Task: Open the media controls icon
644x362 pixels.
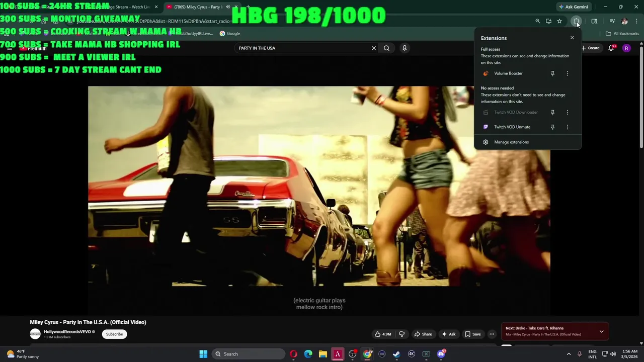Action: (612, 21)
